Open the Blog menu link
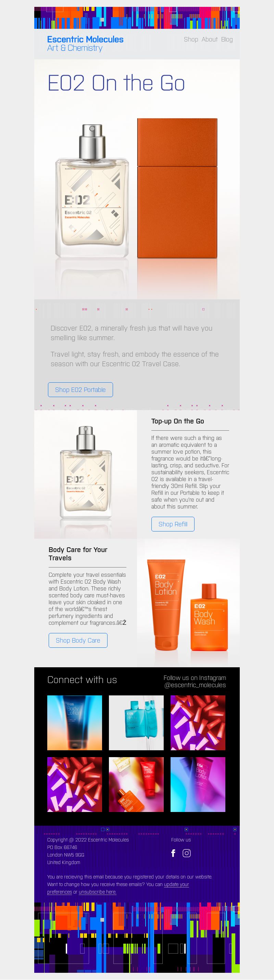The image size is (274, 980). [x=227, y=39]
